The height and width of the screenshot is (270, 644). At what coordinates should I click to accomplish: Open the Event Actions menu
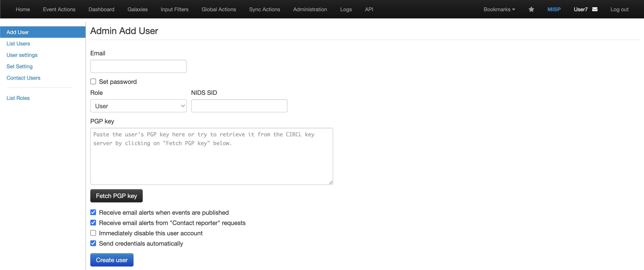coord(59,9)
